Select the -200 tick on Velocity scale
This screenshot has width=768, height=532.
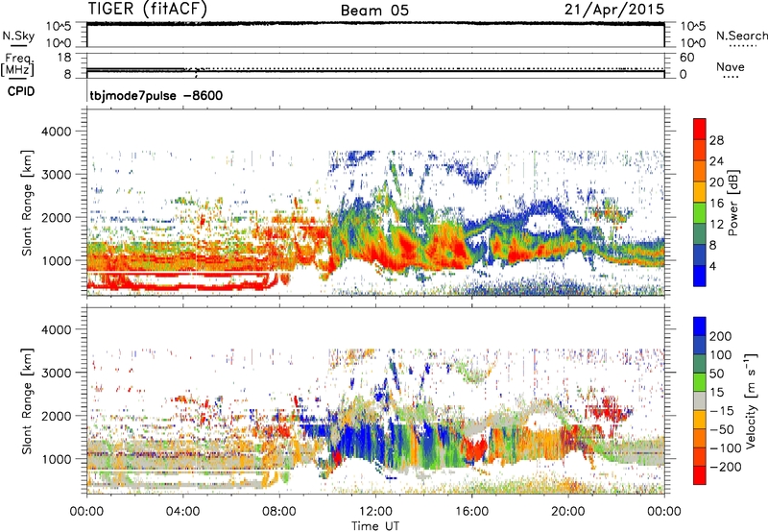(725, 467)
